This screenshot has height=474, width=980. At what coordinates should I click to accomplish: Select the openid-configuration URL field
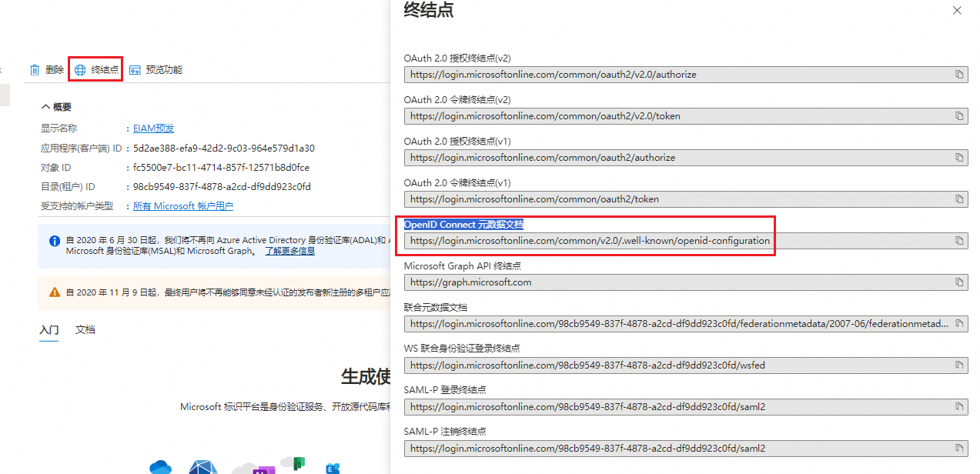[x=686, y=241]
